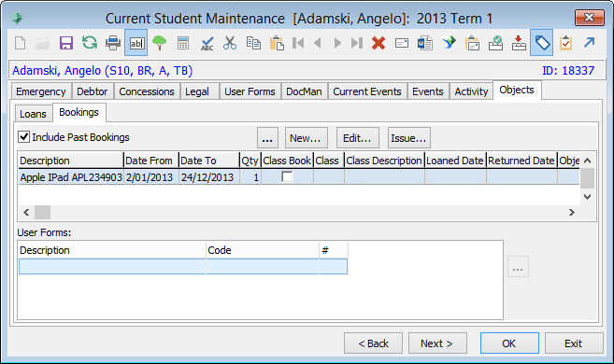Click the green diamond application icon
Image resolution: width=614 pixels, height=364 pixels.
click(x=17, y=18)
